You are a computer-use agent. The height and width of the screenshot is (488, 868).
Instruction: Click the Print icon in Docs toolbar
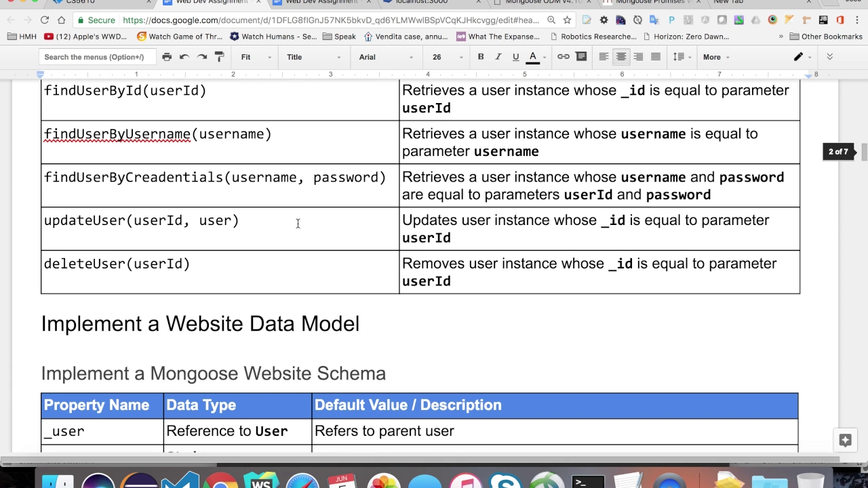(167, 57)
